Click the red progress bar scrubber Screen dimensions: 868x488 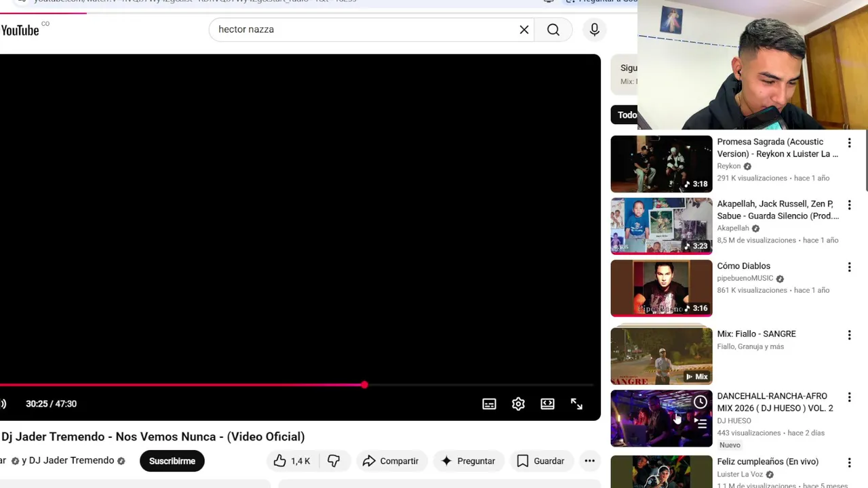364,385
